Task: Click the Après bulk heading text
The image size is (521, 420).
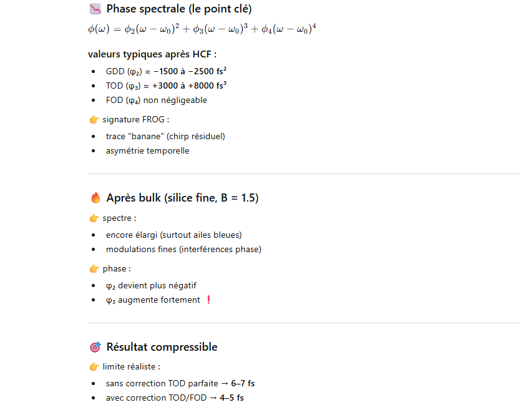Action: click(182, 198)
